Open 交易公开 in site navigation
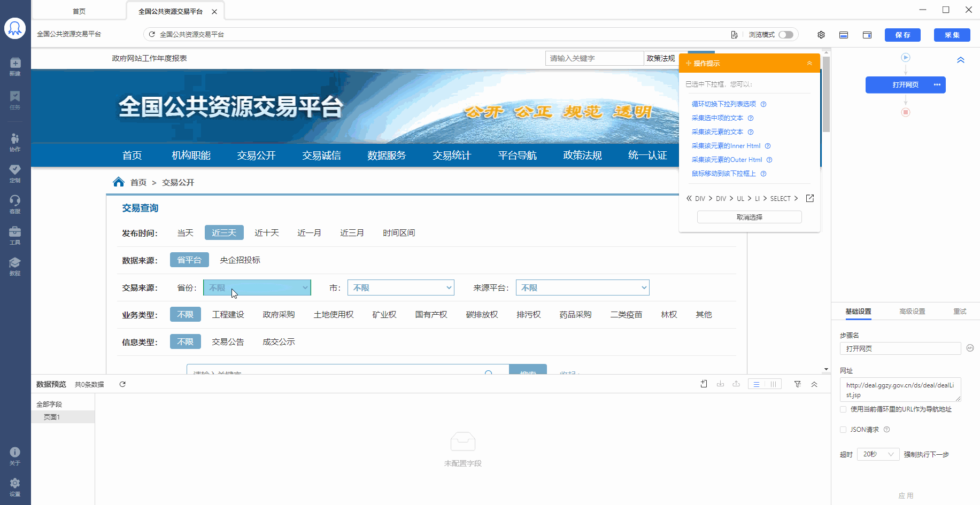Screen dimensions: 980x505 (256, 156)
